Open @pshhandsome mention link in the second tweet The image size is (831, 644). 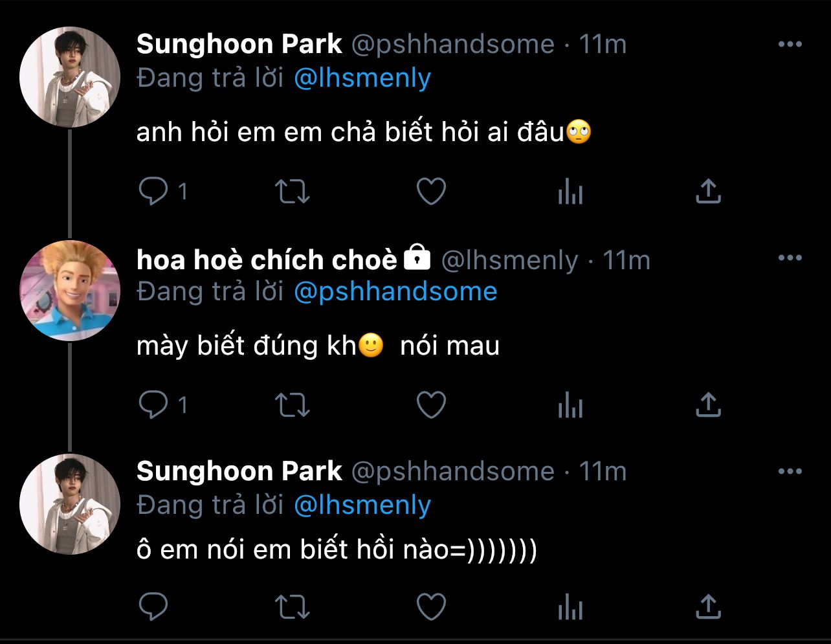click(395, 292)
